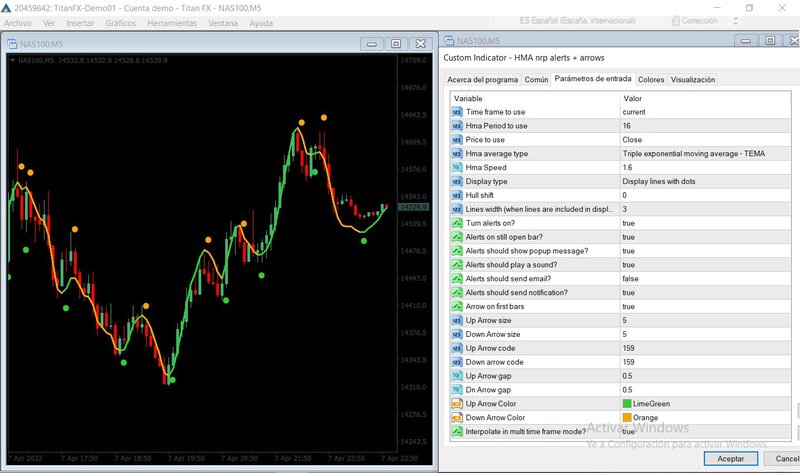Click the Alerts on still open bar icon
800x473 pixels.
(x=457, y=237)
